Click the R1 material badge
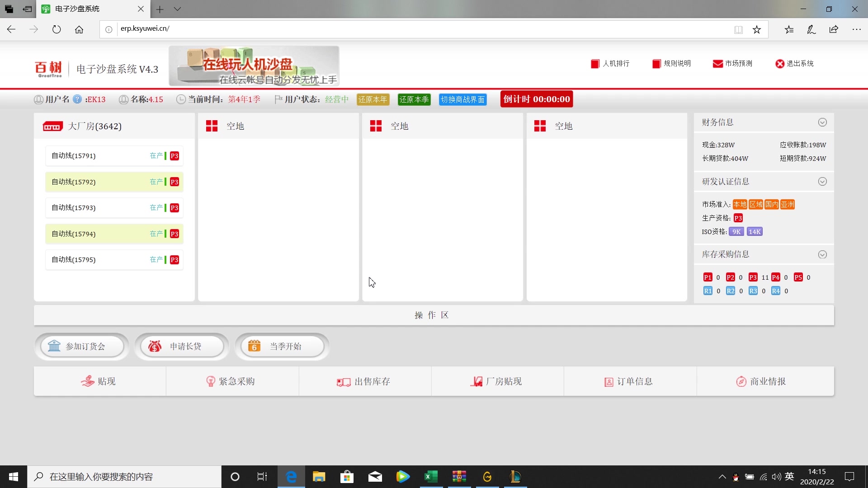The height and width of the screenshot is (488, 868). [708, 291]
